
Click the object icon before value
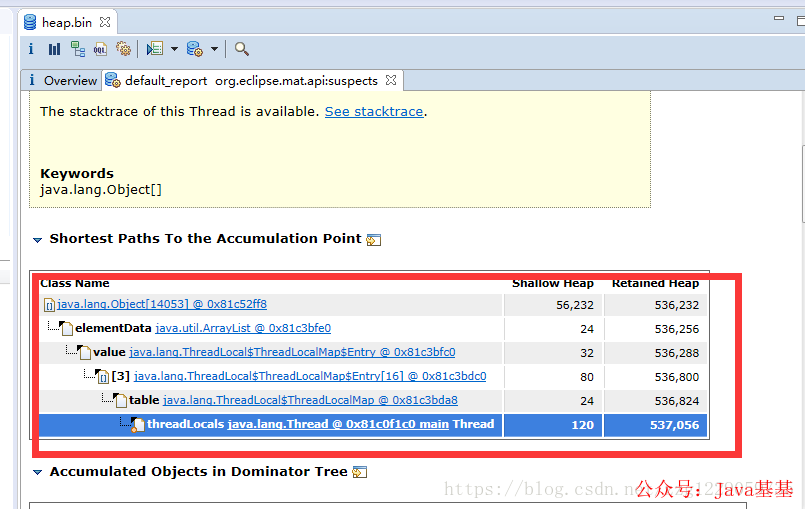[84, 352]
